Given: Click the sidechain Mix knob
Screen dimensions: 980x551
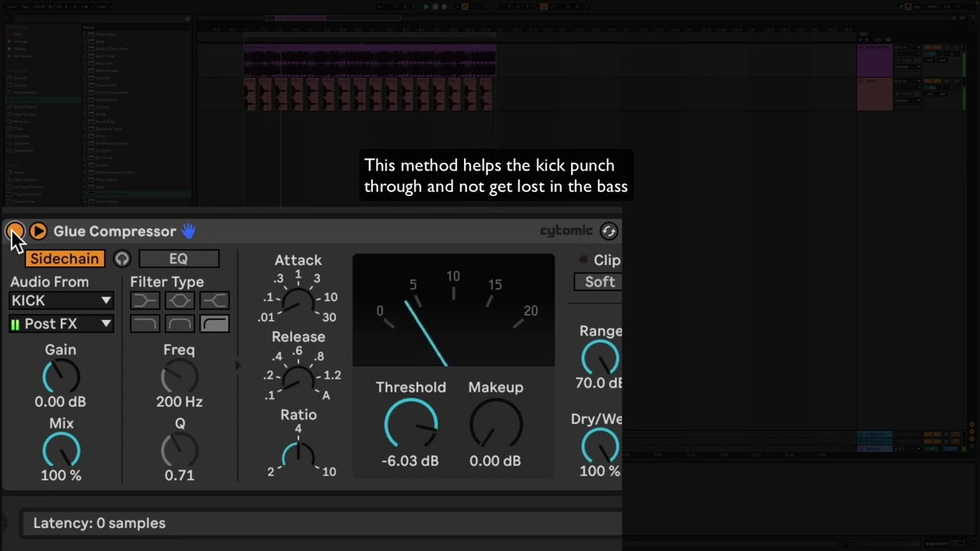Looking at the screenshot, I should 60,450.
